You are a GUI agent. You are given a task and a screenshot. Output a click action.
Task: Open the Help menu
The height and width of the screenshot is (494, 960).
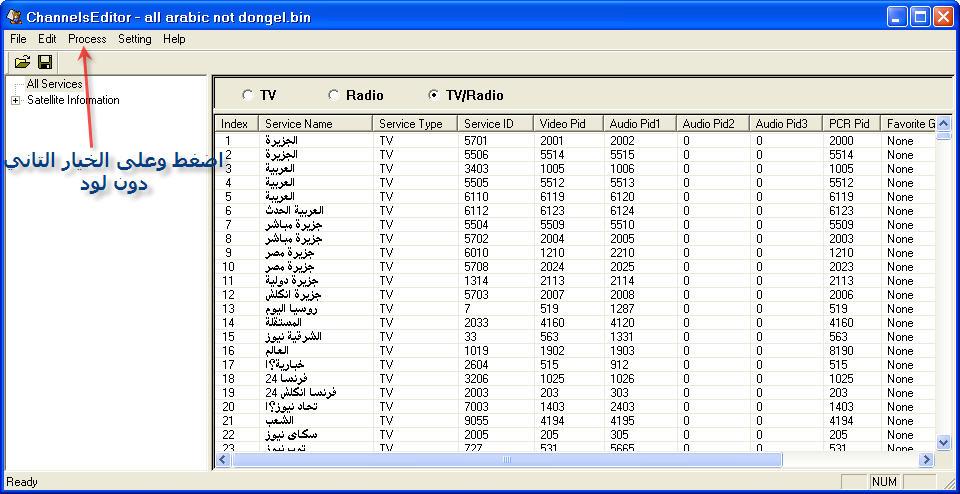tap(174, 39)
